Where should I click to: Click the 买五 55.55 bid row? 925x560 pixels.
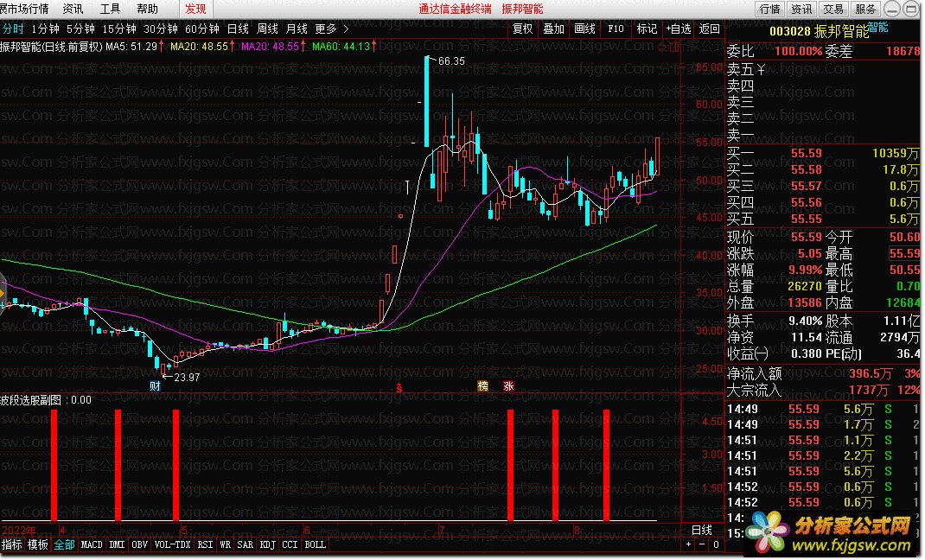pyautogui.click(x=823, y=220)
